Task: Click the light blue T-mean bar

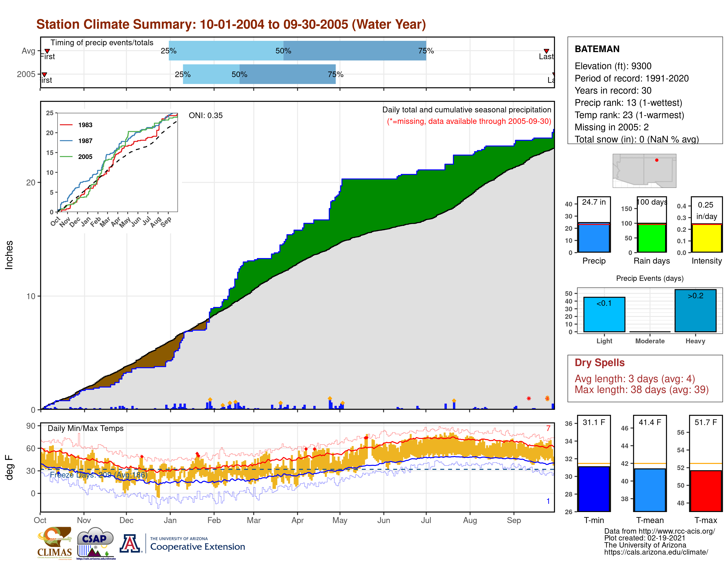Action: (650, 490)
